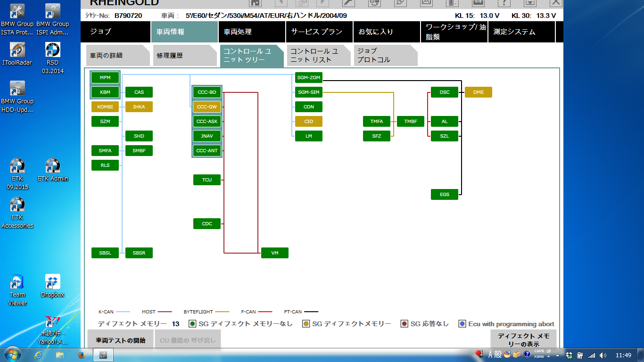The width and height of the screenshot is (644, 362).
Task: Launch Firefox from the taskbar
Action: coord(81,355)
